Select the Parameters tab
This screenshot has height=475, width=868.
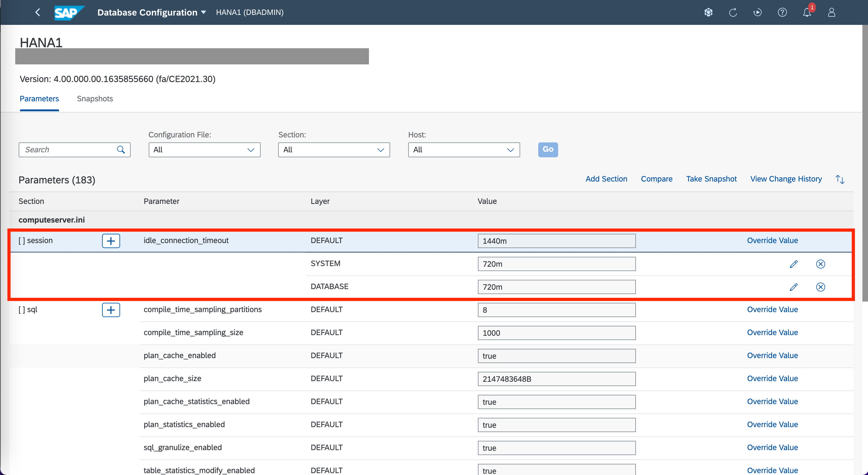(x=39, y=99)
